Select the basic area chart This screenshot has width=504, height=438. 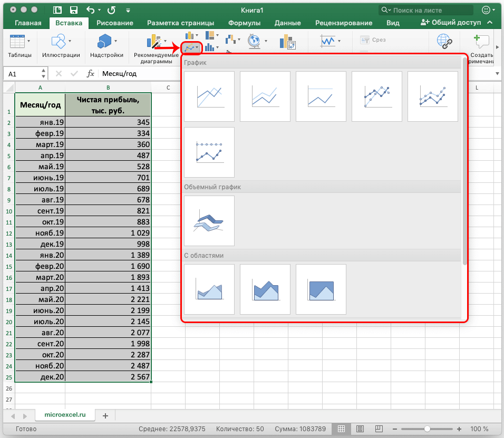click(x=209, y=289)
